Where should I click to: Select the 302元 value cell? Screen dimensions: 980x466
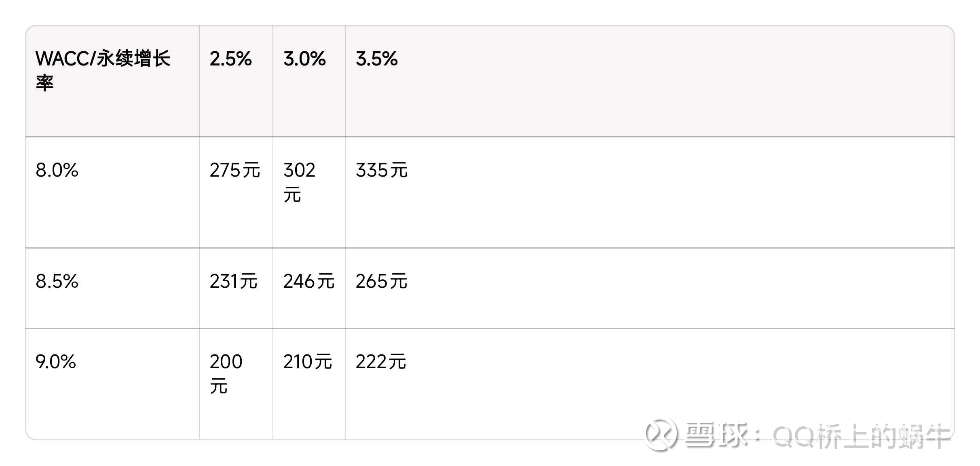[299, 182]
